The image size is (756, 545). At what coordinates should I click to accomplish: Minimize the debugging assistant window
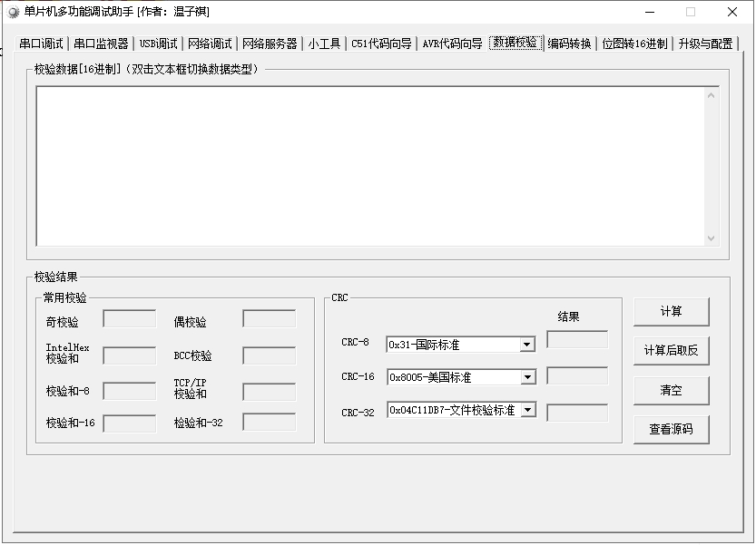click(650, 12)
